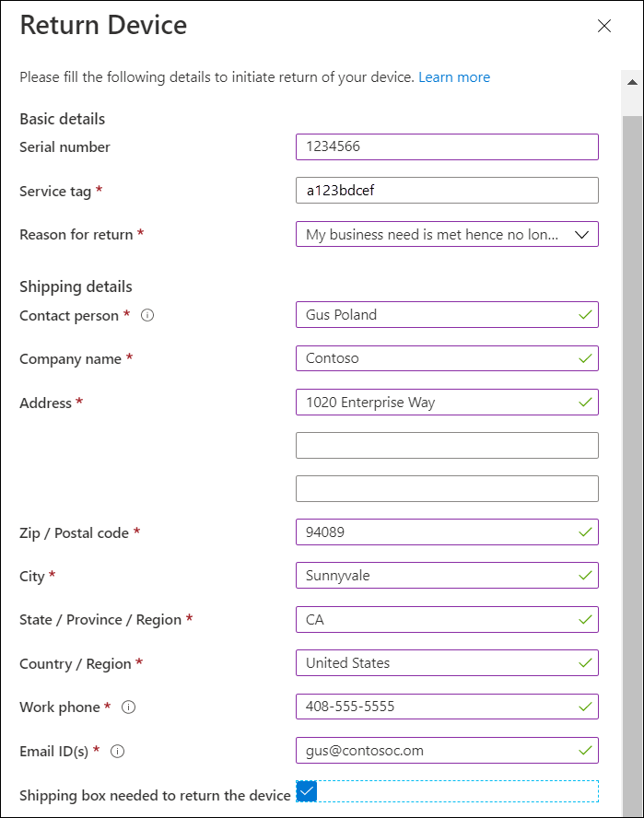Click the scrollbar up arrow

click(633, 82)
